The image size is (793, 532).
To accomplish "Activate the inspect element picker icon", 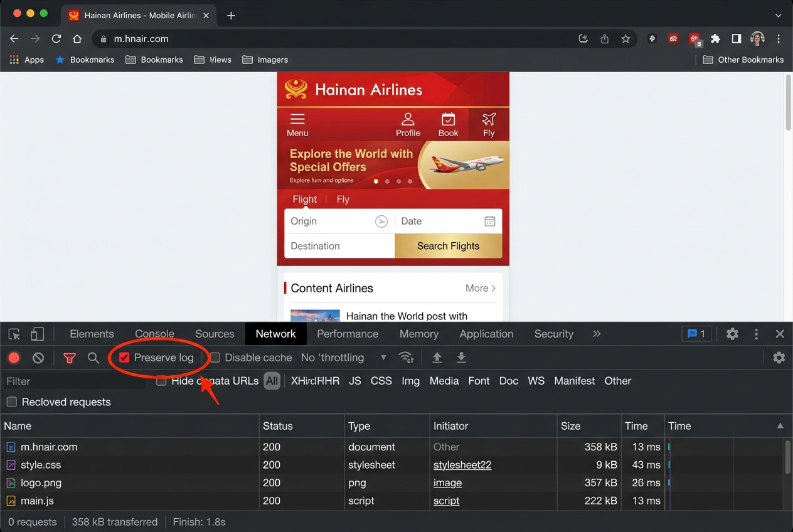I will (x=14, y=334).
